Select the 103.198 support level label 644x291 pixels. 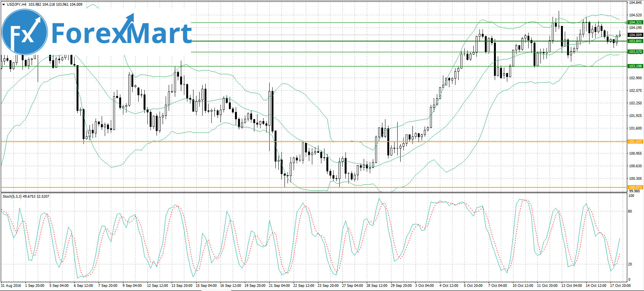pos(635,66)
